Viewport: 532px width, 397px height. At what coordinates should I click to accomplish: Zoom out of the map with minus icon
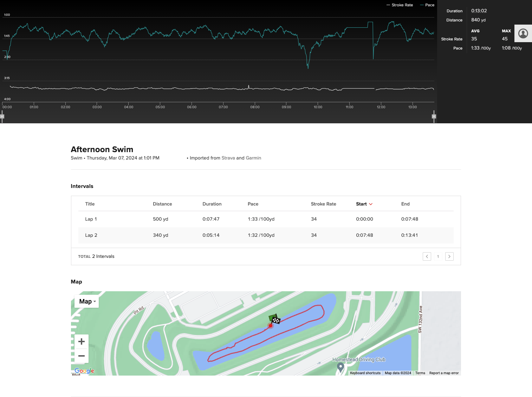pyautogui.click(x=81, y=356)
